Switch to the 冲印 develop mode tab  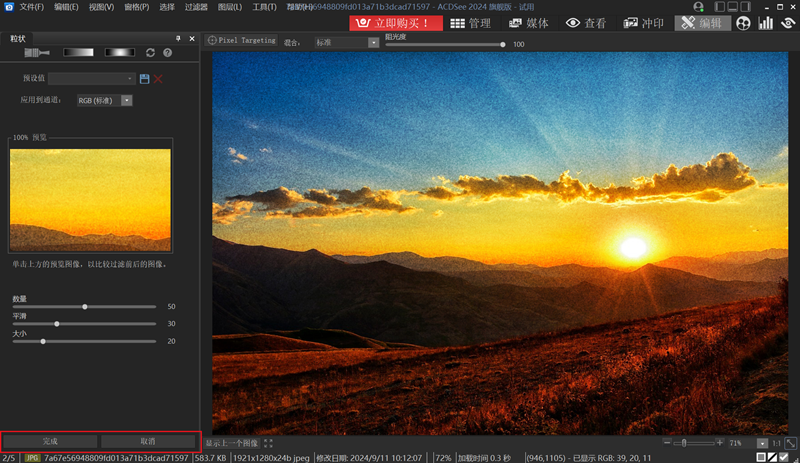[x=645, y=22]
